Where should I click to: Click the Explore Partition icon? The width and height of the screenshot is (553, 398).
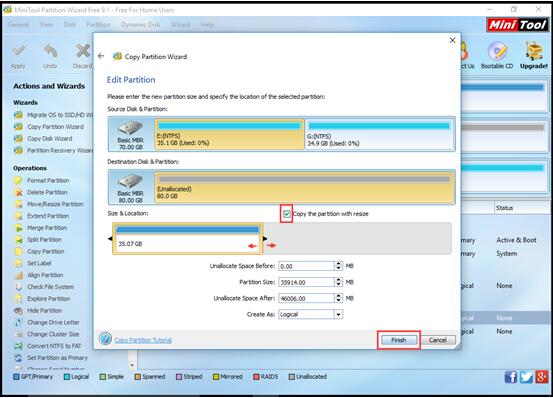tap(18, 299)
